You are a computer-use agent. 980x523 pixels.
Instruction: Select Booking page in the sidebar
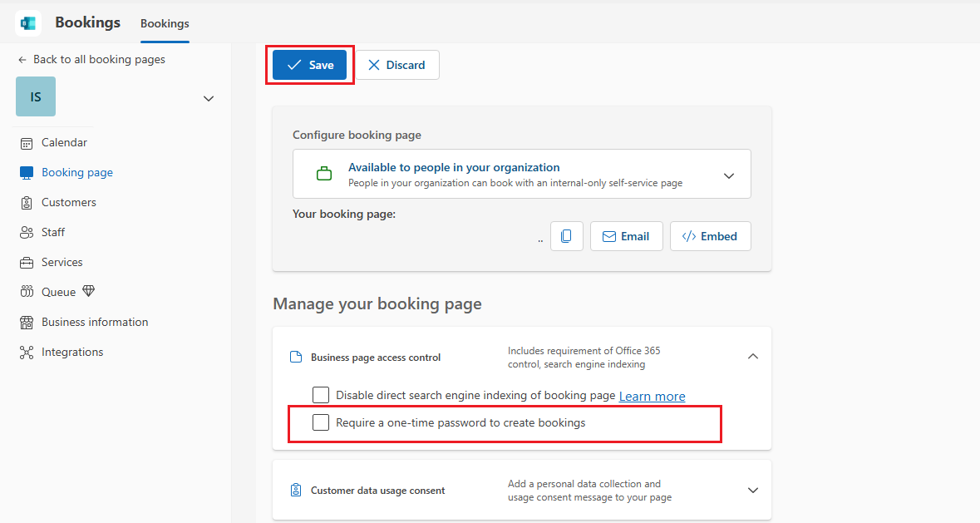click(x=76, y=172)
